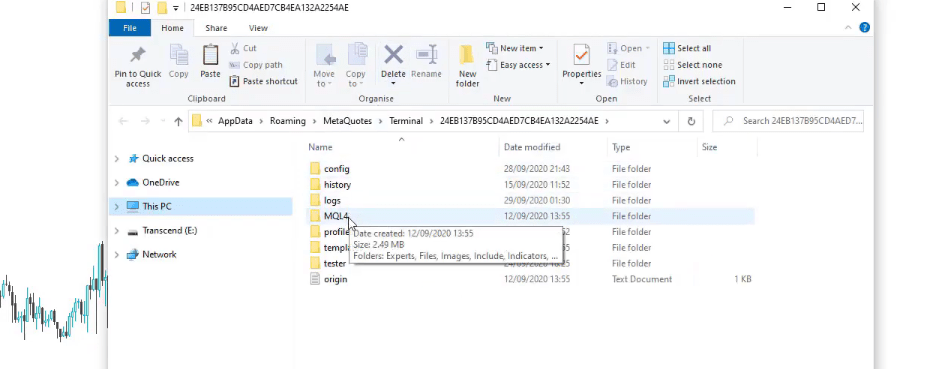Expand This PC in navigation pane

[x=116, y=207]
